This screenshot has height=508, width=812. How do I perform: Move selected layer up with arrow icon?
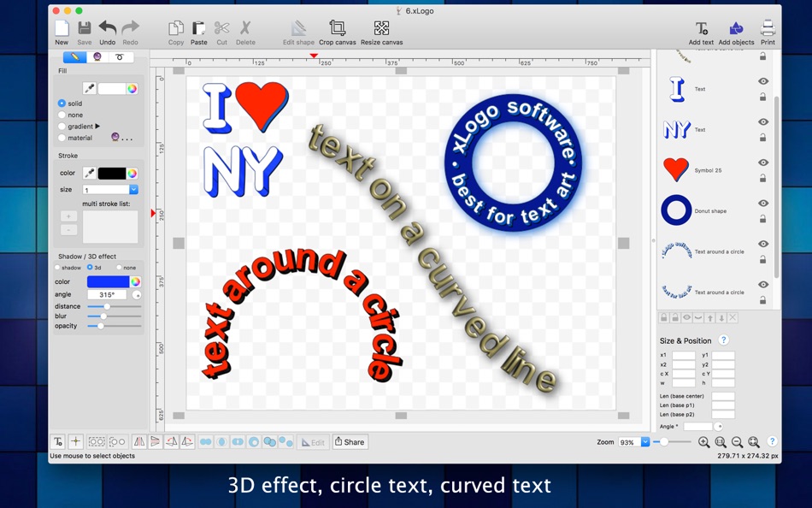tap(710, 318)
